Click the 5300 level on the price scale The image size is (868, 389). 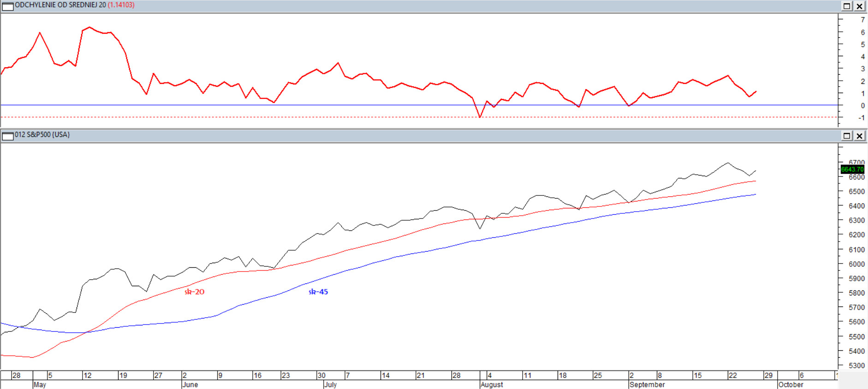(856, 365)
